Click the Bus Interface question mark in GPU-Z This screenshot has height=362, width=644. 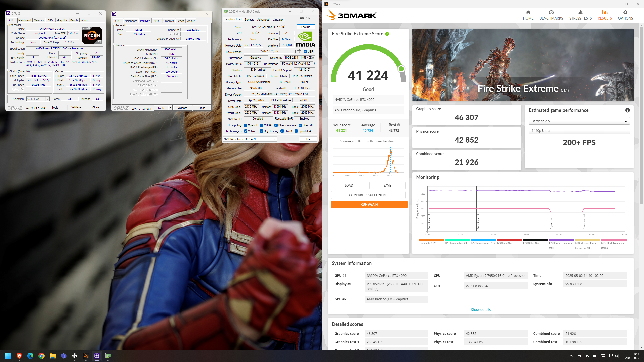pos(314,64)
